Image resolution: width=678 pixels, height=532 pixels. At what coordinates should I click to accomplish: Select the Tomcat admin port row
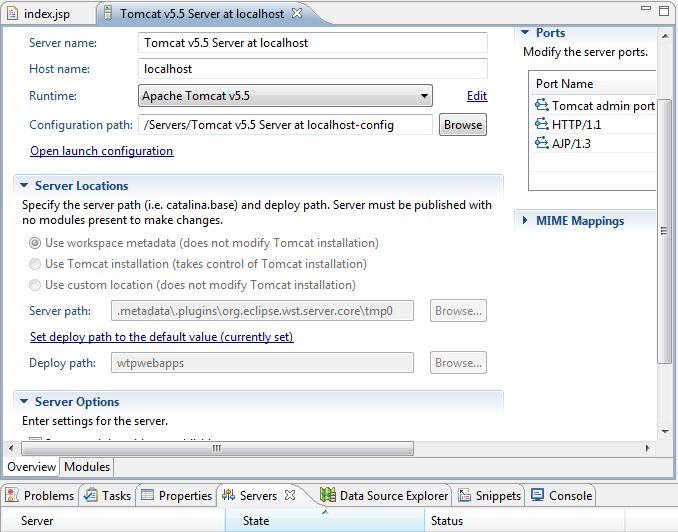pos(593,106)
